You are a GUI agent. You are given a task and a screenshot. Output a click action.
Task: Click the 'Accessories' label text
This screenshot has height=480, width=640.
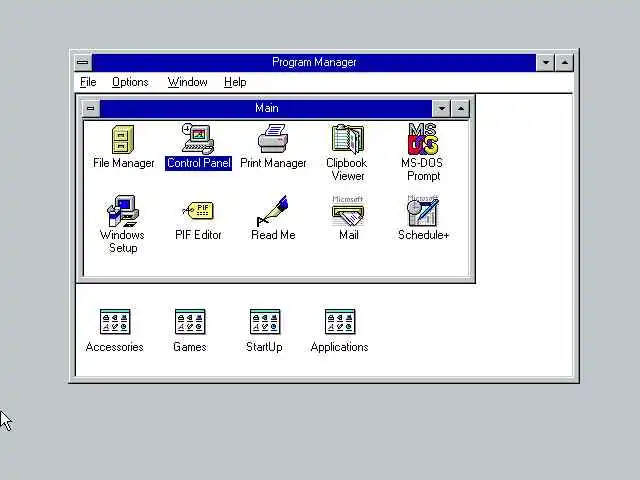click(115, 347)
